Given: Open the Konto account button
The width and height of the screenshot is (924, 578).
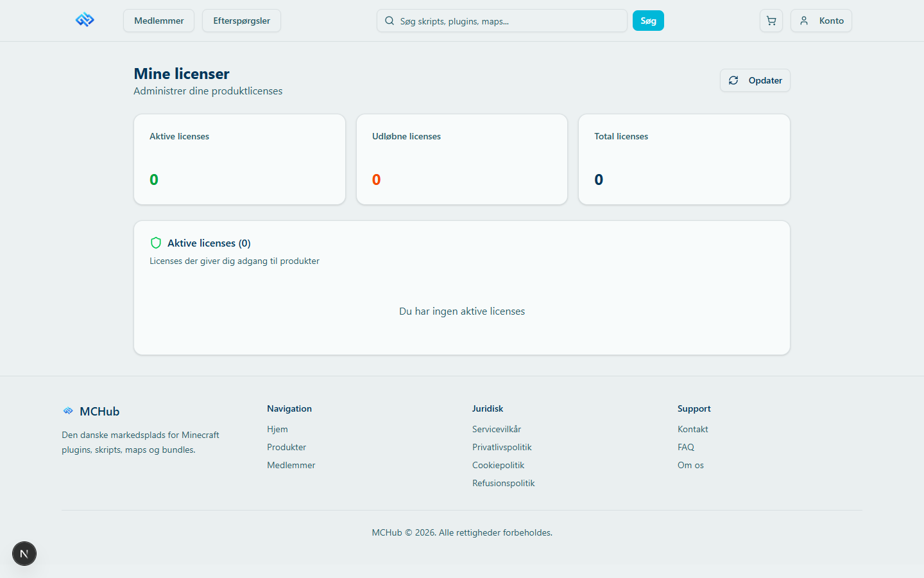Looking at the screenshot, I should pyautogui.click(x=821, y=21).
